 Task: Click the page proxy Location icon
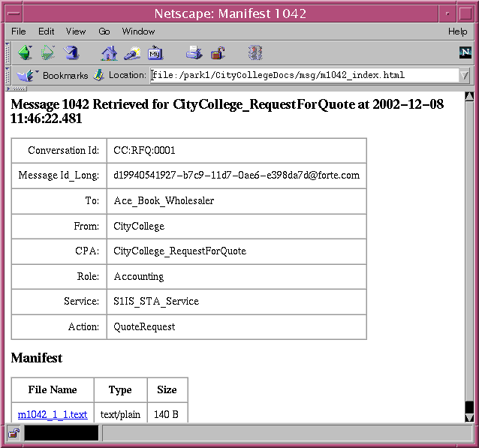98,75
